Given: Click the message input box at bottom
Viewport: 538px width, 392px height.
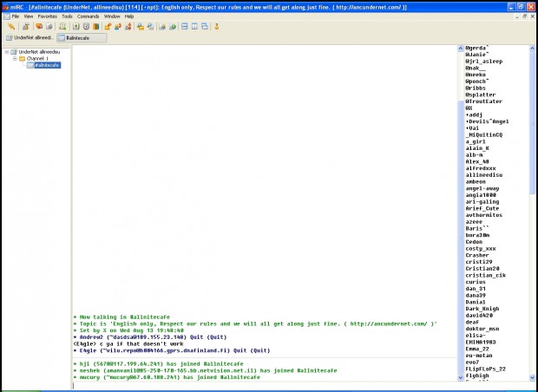Looking at the screenshot, I should coord(264,385).
